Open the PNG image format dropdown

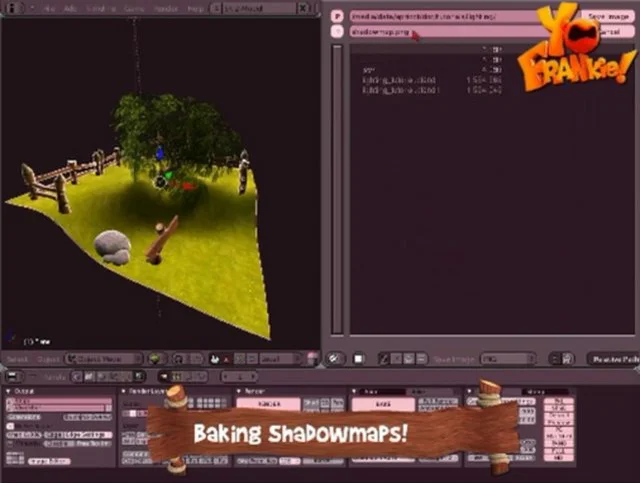tap(508, 359)
